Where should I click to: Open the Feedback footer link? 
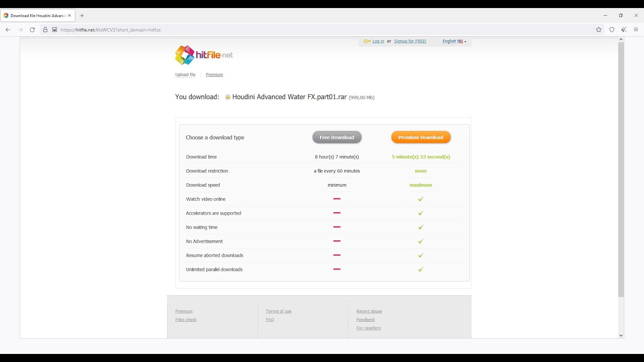[366, 320]
